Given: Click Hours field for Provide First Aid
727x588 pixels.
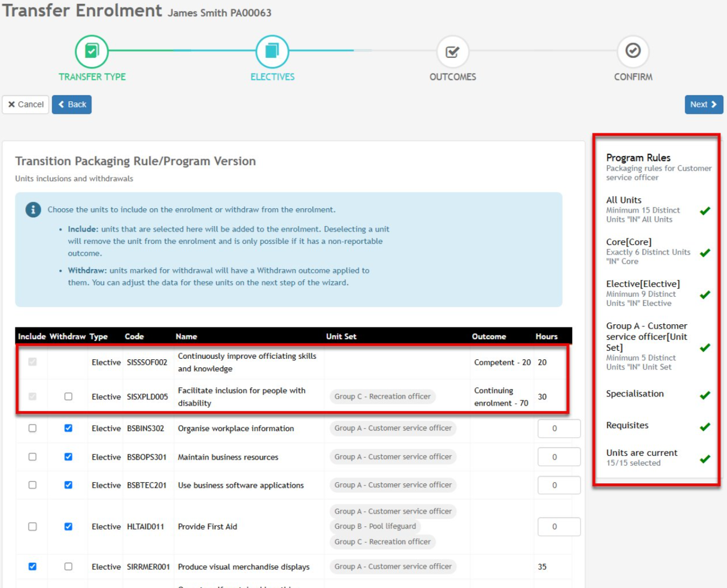Looking at the screenshot, I should 559,527.
